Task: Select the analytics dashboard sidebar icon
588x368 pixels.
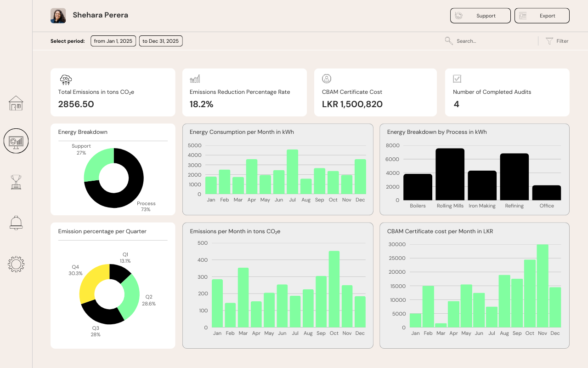Action: tap(16, 141)
